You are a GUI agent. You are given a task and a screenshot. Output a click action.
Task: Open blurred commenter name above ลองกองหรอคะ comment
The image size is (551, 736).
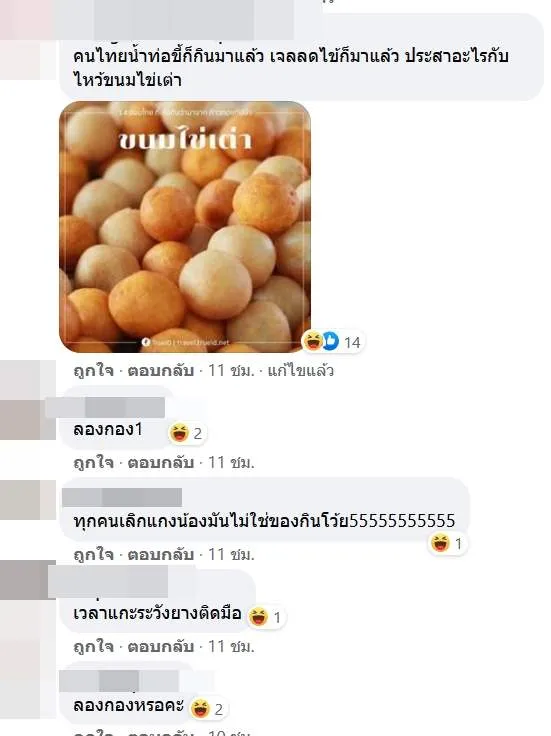[119, 681]
